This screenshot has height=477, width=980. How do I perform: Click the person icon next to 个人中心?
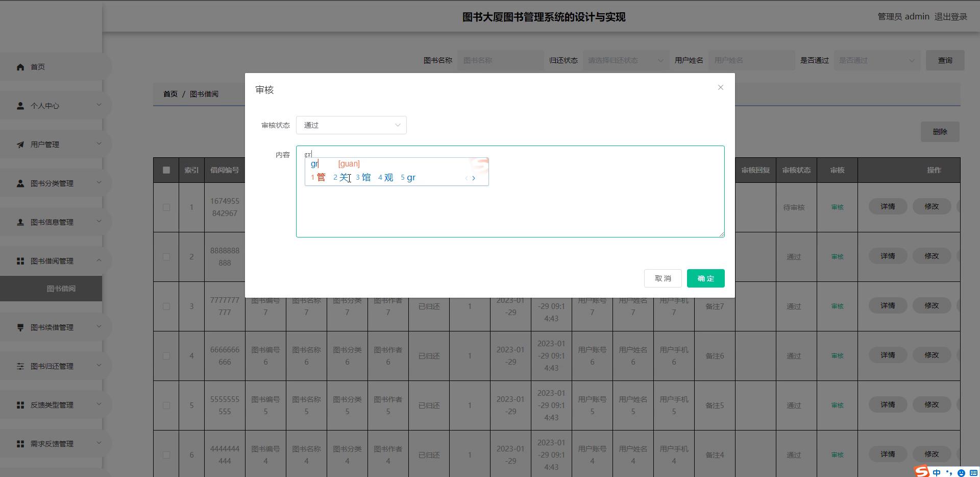[x=20, y=105]
